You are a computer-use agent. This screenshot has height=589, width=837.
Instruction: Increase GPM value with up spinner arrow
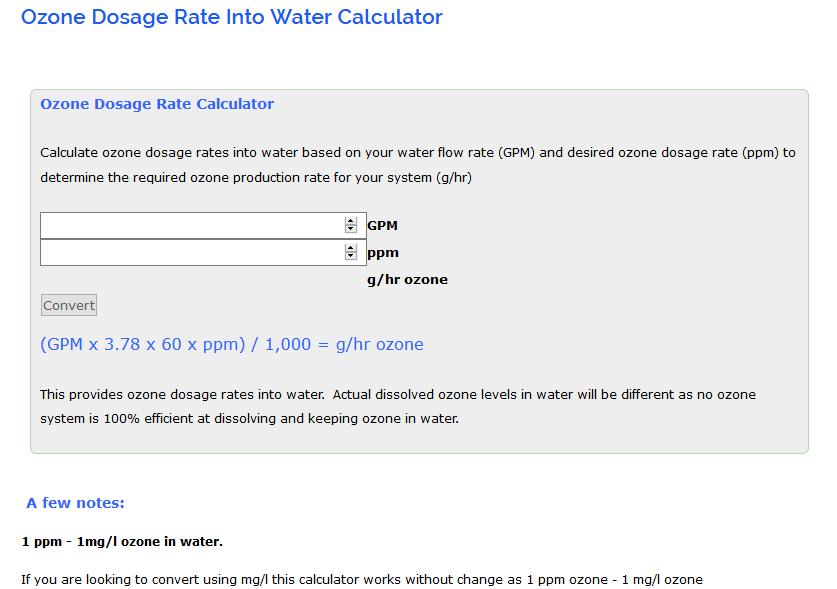click(x=350, y=221)
